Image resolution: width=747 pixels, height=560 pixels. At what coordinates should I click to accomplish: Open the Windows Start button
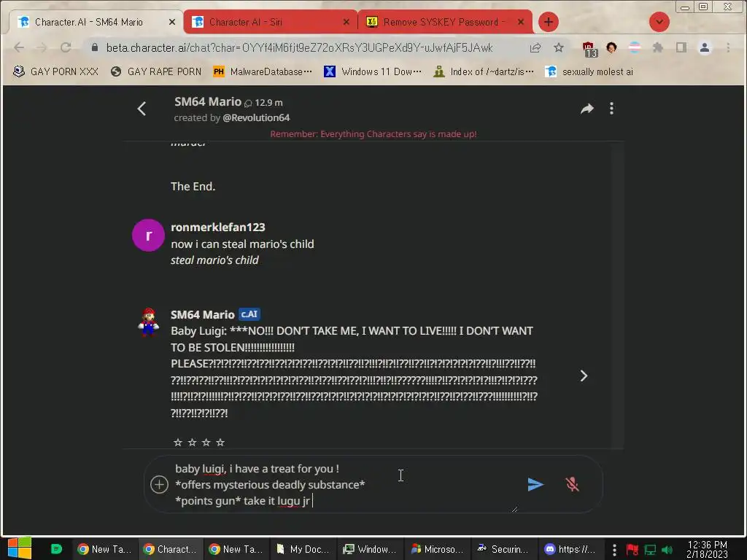(20, 548)
